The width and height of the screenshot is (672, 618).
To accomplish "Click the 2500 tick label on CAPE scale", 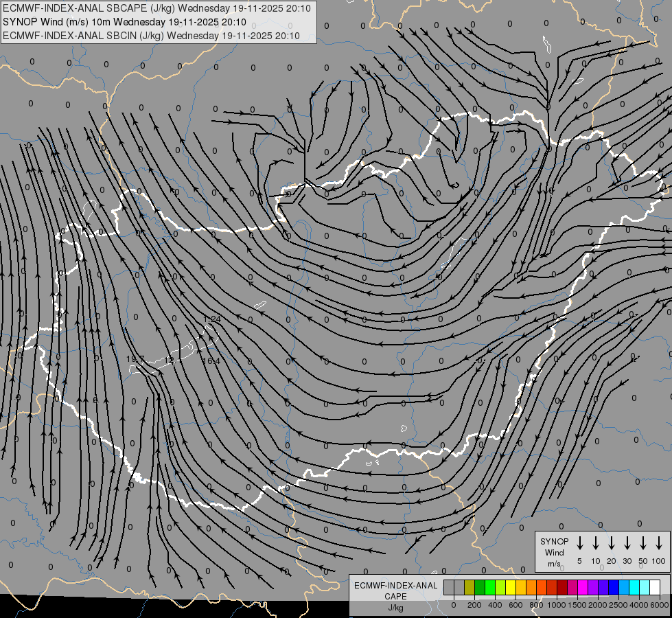I will click(618, 605).
